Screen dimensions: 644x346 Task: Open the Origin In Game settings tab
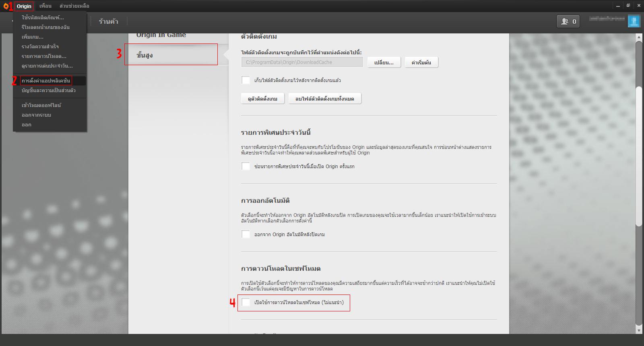point(161,35)
